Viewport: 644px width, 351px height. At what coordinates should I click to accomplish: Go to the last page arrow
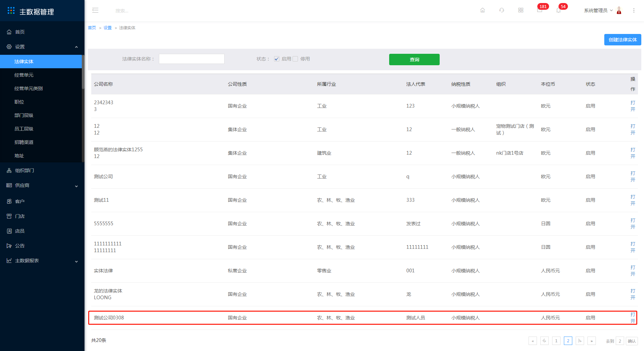pyautogui.click(x=591, y=341)
